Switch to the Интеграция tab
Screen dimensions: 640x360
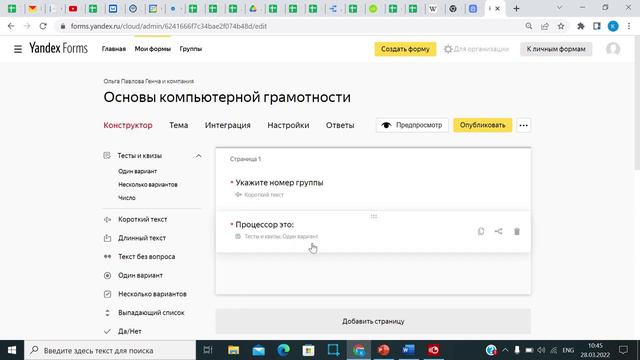click(x=227, y=125)
